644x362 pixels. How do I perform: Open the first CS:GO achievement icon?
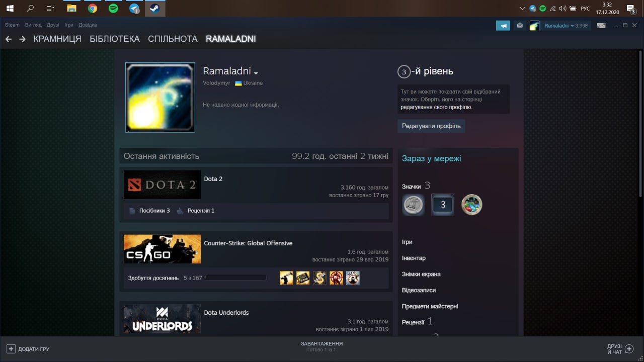(x=286, y=278)
